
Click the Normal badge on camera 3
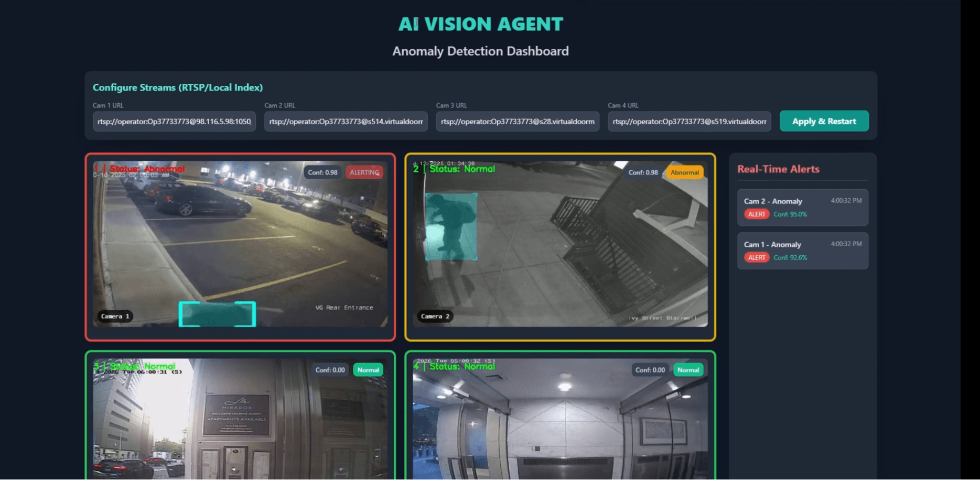click(x=368, y=370)
